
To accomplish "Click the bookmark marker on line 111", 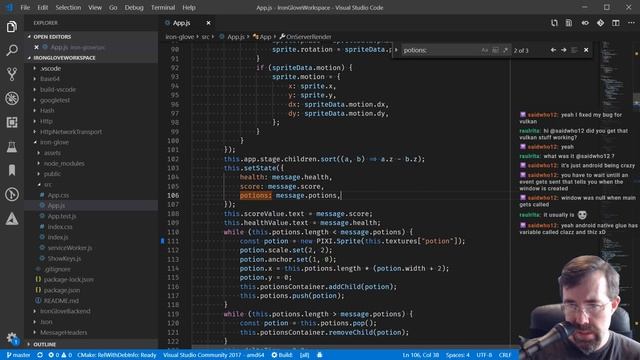I will coord(162,241).
